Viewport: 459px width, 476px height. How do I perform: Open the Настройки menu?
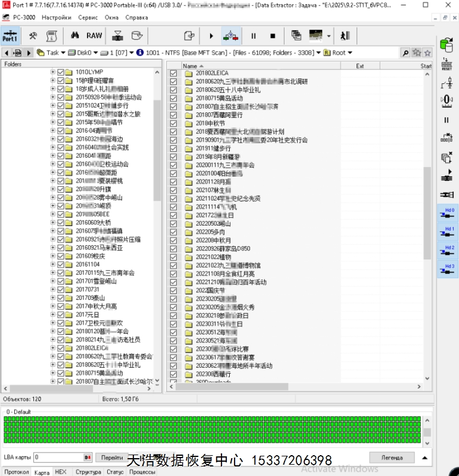pyautogui.click(x=57, y=18)
